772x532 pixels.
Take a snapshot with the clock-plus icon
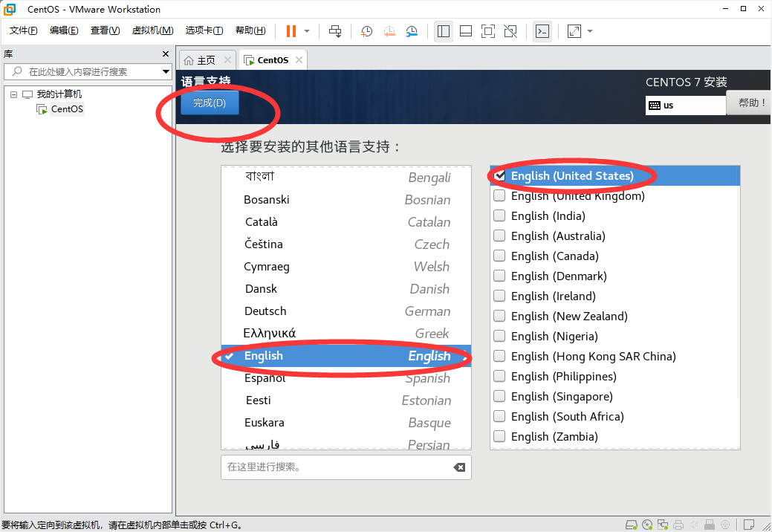pyautogui.click(x=366, y=31)
